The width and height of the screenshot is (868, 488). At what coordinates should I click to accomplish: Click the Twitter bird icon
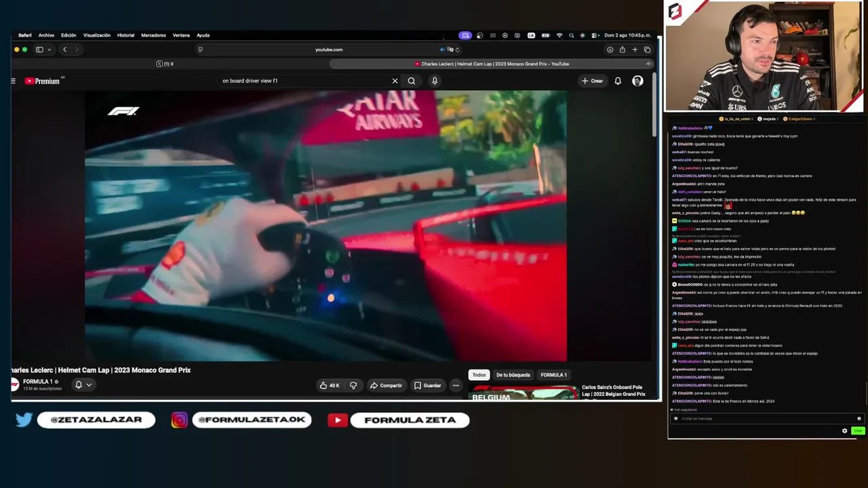(24, 420)
